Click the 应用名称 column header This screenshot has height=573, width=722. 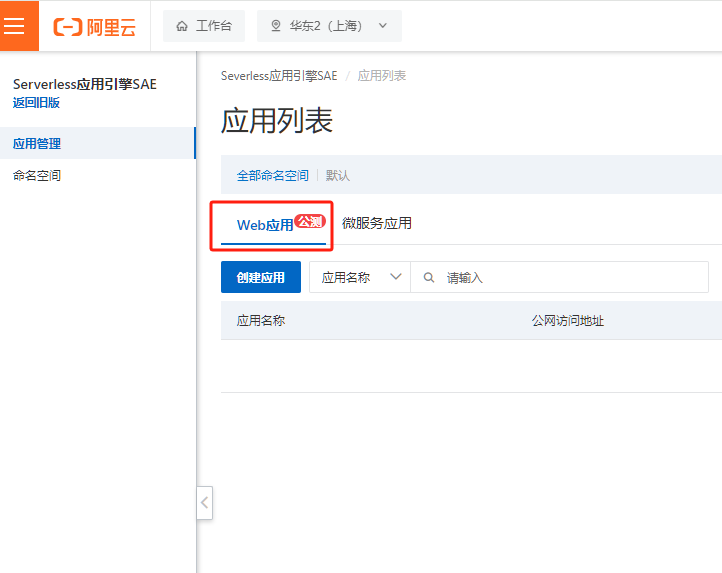click(x=261, y=321)
